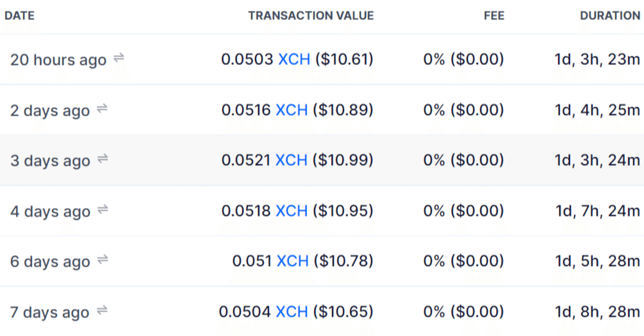Select the 20 hours ago date text
The image size is (644, 336).
(58, 60)
